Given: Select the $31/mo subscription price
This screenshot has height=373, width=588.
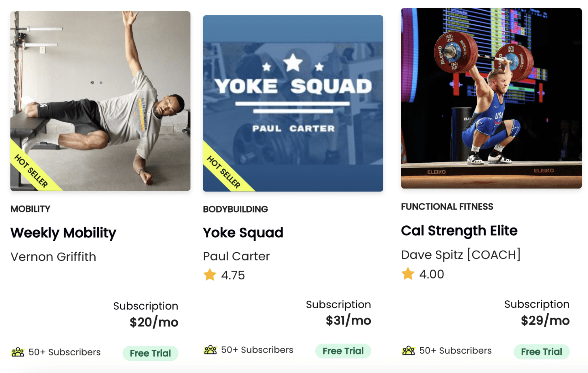Looking at the screenshot, I should [x=348, y=321].
